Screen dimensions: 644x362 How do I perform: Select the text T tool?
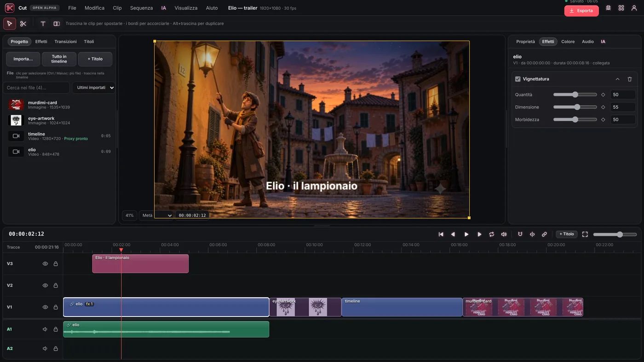pos(43,23)
